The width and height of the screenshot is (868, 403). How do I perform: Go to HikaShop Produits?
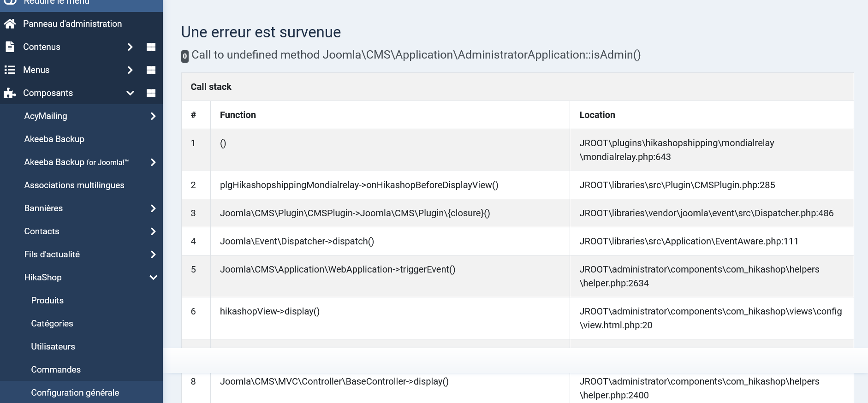[48, 300]
